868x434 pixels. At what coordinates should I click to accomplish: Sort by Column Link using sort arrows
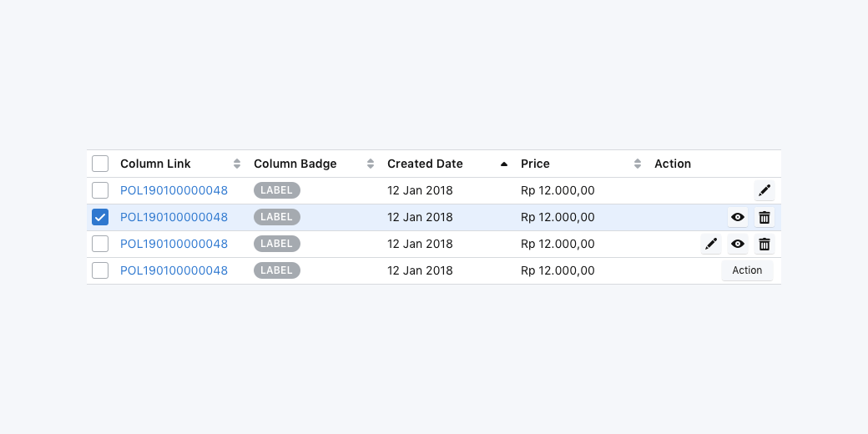pyautogui.click(x=237, y=164)
